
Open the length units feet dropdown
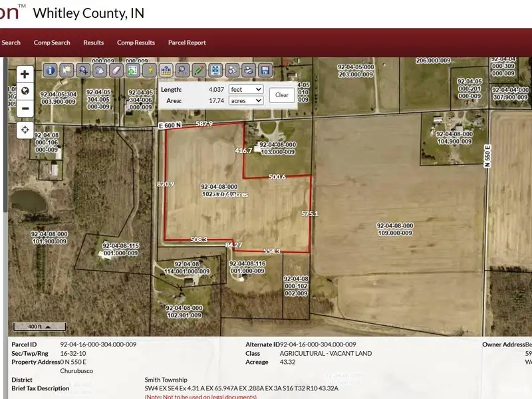click(245, 89)
